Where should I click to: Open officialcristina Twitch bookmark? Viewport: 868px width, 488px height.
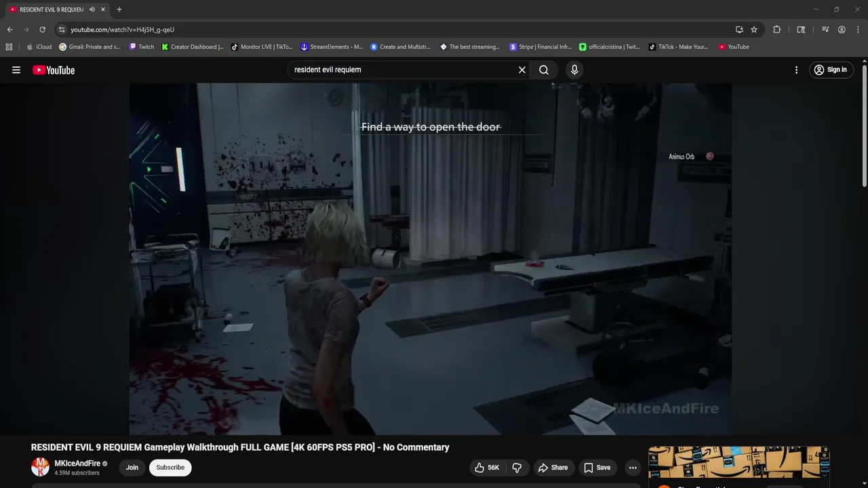610,47
